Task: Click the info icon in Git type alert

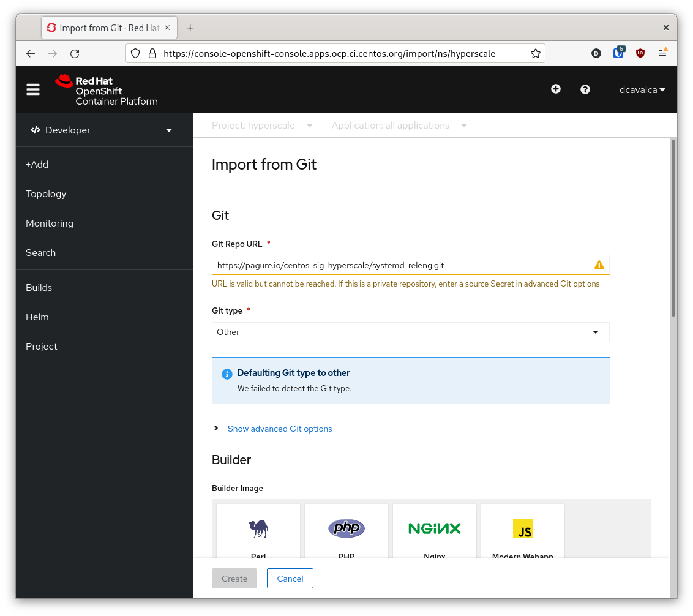Action: [x=227, y=374]
